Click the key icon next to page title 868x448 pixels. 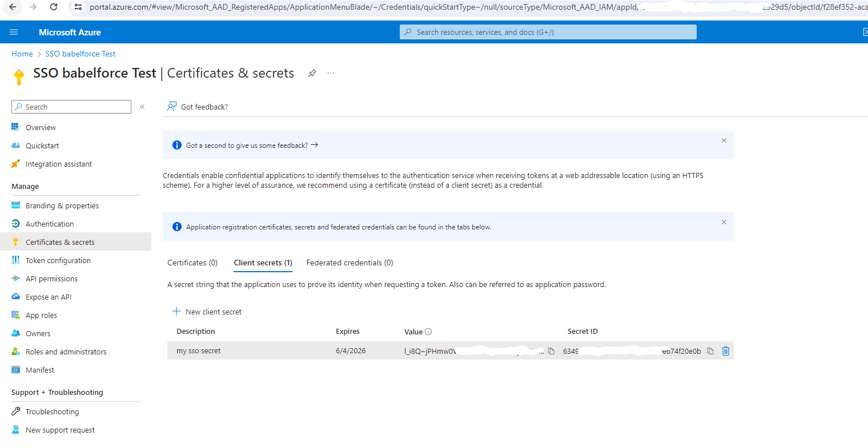(x=19, y=76)
